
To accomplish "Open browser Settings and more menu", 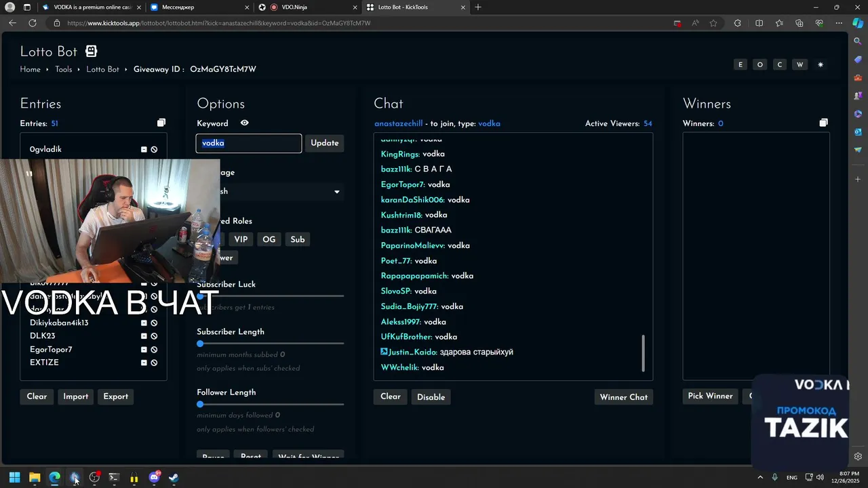I will tap(839, 23).
